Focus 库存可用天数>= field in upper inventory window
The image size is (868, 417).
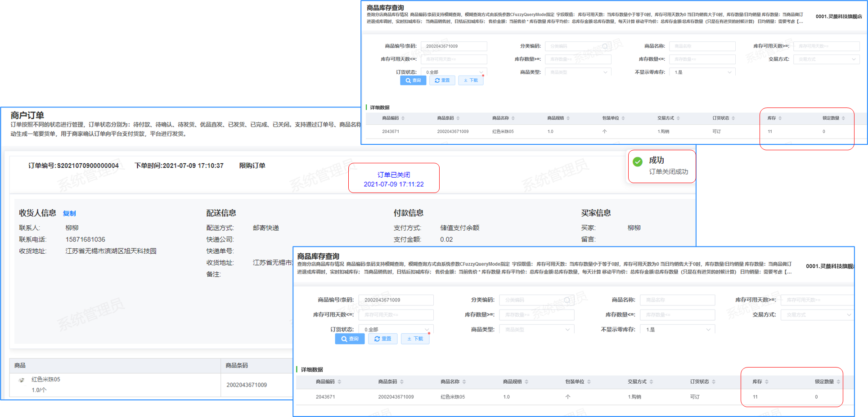click(x=827, y=46)
